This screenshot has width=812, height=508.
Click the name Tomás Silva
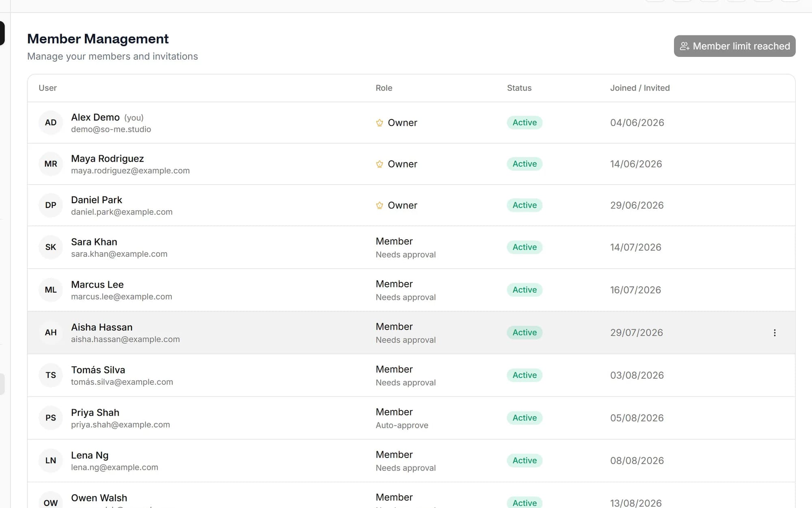98,370
